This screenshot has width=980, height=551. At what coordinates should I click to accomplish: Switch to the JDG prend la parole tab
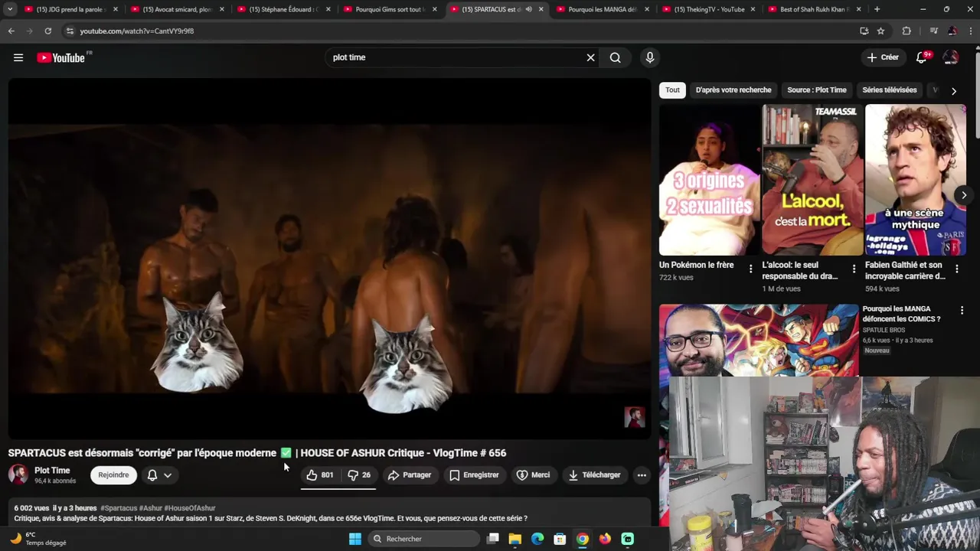tap(70, 9)
